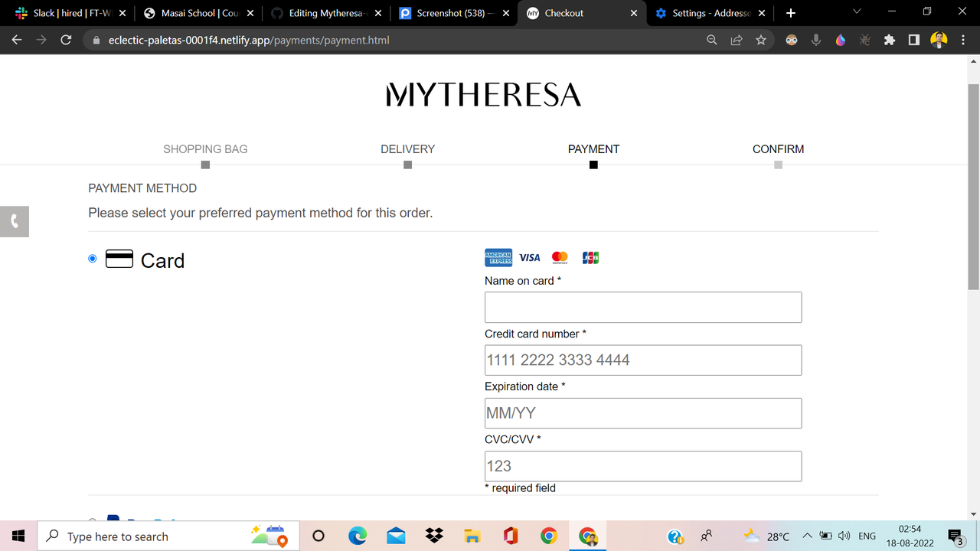This screenshot has width=980, height=551.
Task: Open the Chrome profile avatar
Action: pos(939,40)
